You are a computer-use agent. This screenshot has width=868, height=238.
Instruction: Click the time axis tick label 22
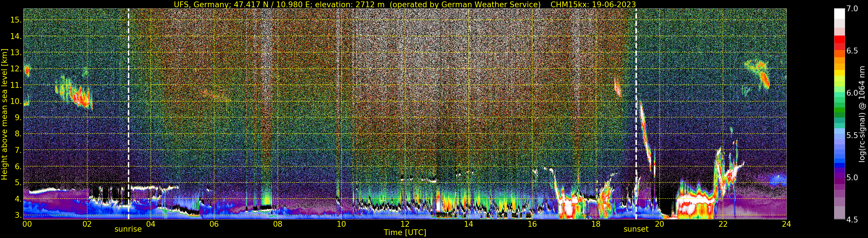[723, 224]
